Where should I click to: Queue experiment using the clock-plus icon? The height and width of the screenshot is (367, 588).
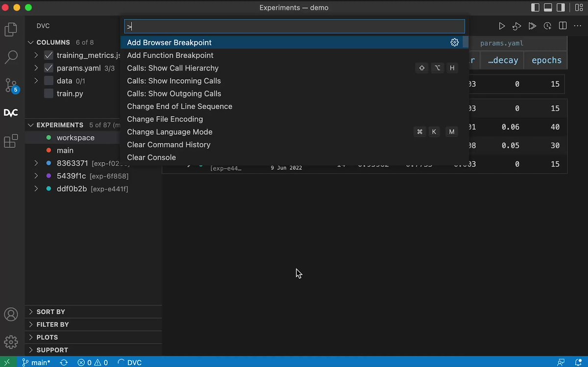click(547, 25)
